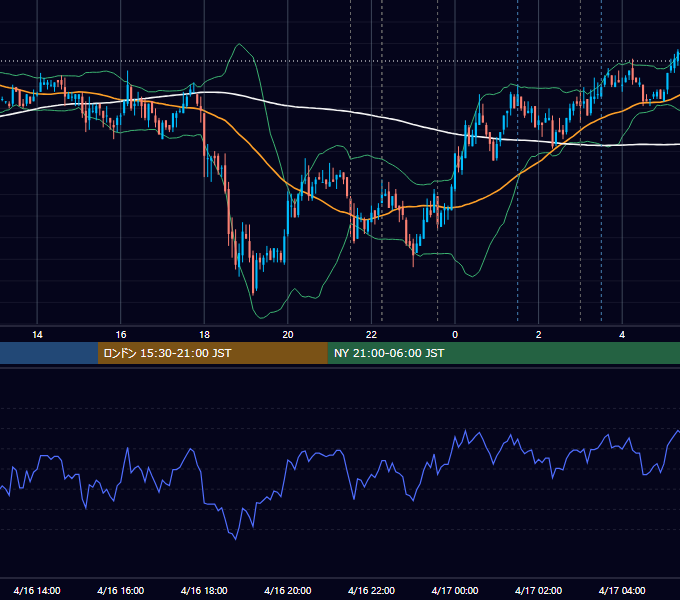Viewport: 680px width, 600px height.
Task: Click the '16' hour label on price chart axis
Action: [121, 335]
